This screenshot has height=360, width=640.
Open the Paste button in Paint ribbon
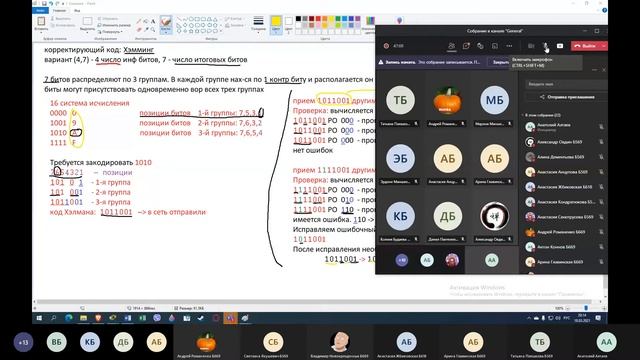tap(41, 24)
